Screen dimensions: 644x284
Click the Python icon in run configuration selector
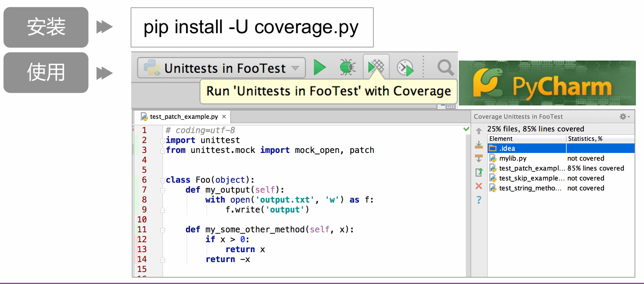coord(152,68)
